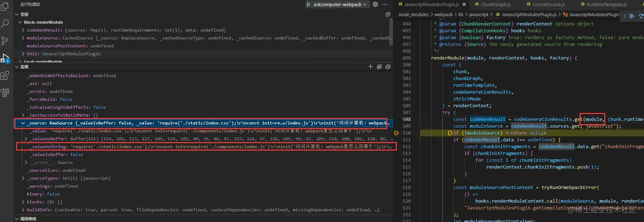Image resolution: width=644 pixels, height=222 pixels.
Task: Open the Run and Debug view
Action: 5,58
